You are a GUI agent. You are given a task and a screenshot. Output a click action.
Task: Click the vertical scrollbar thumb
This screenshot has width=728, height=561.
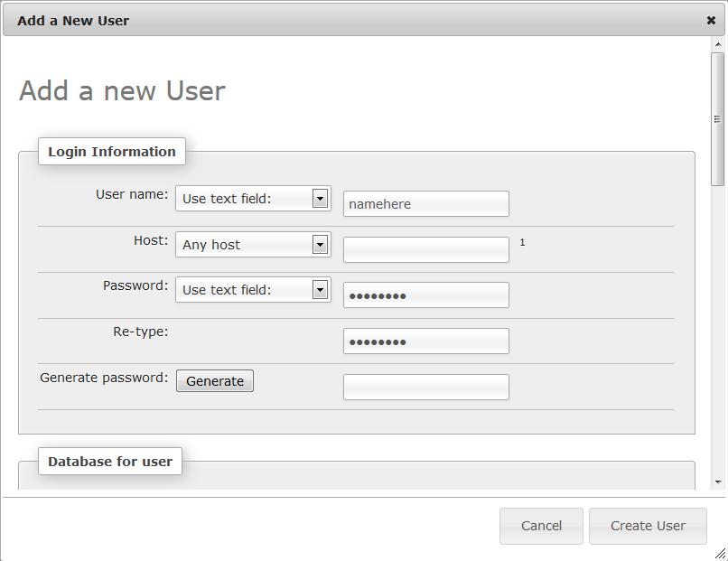point(718,119)
